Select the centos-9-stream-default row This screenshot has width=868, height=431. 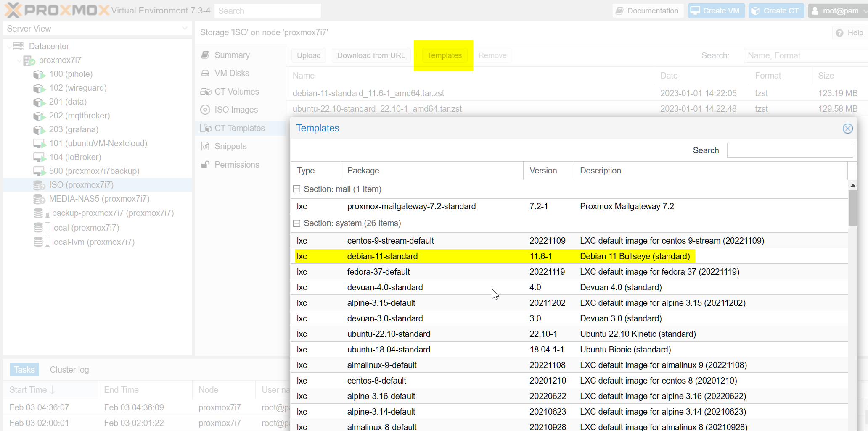pos(569,241)
